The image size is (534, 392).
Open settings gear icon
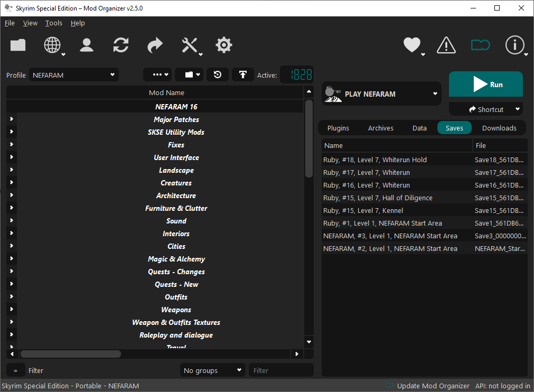pyautogui.click(x=224, y=45)
